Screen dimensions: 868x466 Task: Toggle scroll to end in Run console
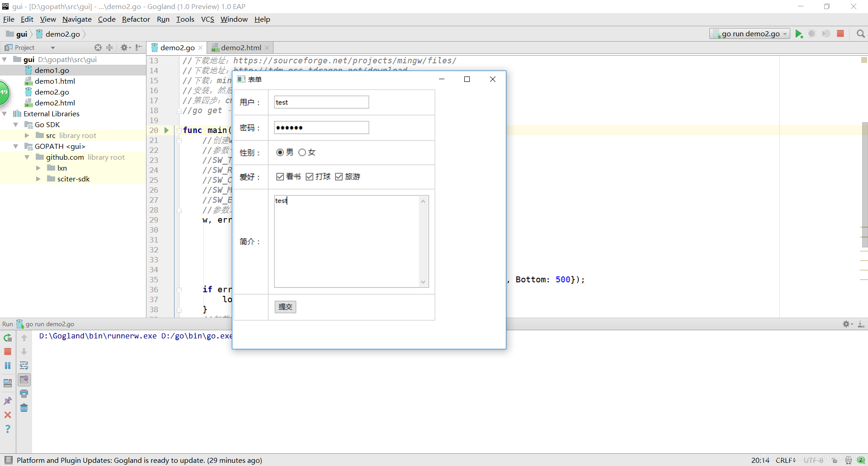coord(24,380)
